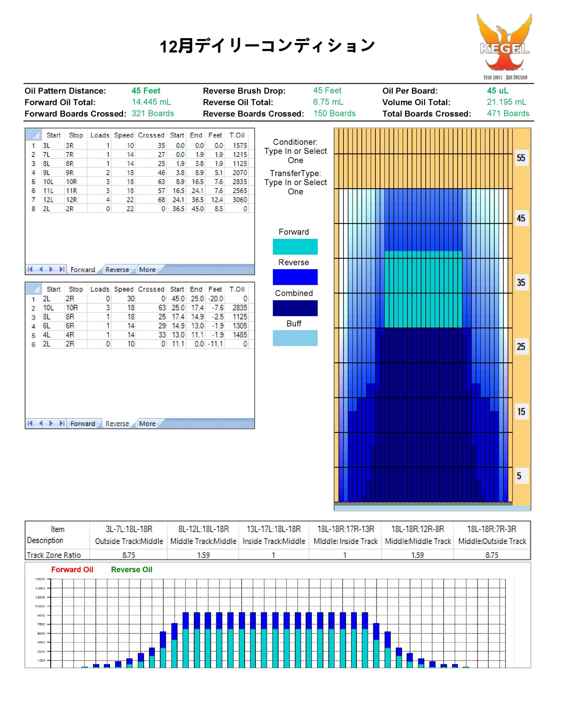Click last-sheet arrow in upper table navigation

pyautogui.click(x=62, y=269)
